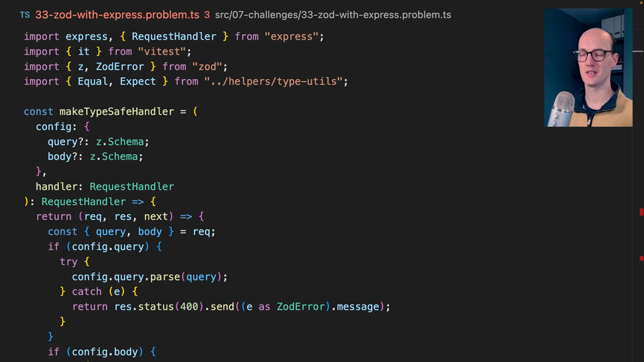The height and width of the screenshot is (362, 644).
Task: Click the "vitest" module string in imports
Action: [x=162, y=52]
